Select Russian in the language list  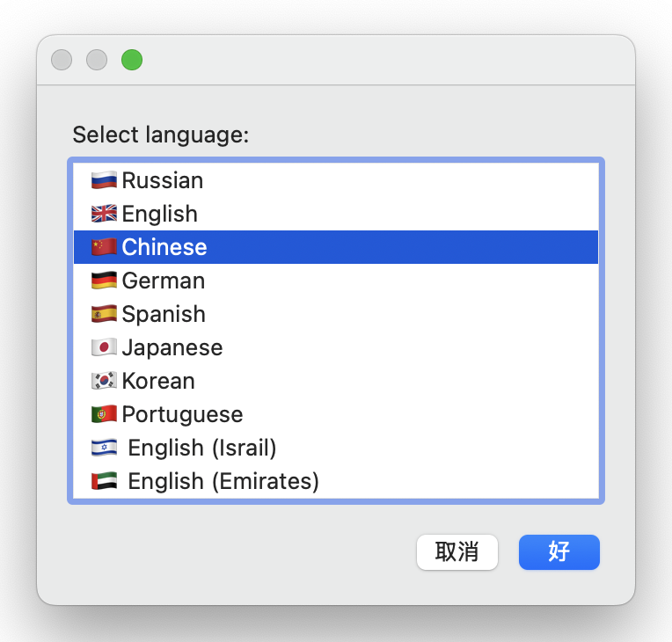[x=336, y=180]
